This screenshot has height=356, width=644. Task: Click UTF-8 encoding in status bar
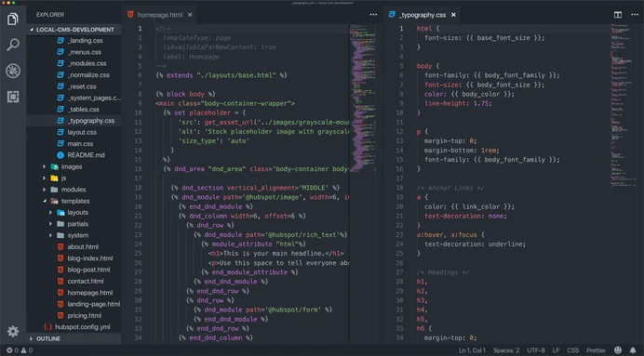(536, 350)
